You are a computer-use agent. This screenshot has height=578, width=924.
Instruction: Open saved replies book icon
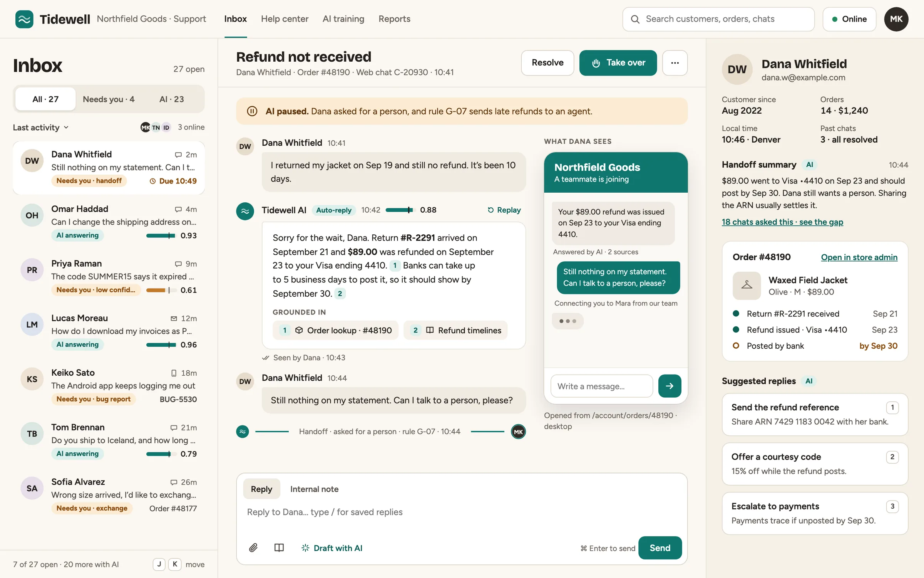(x=279, y=548)
